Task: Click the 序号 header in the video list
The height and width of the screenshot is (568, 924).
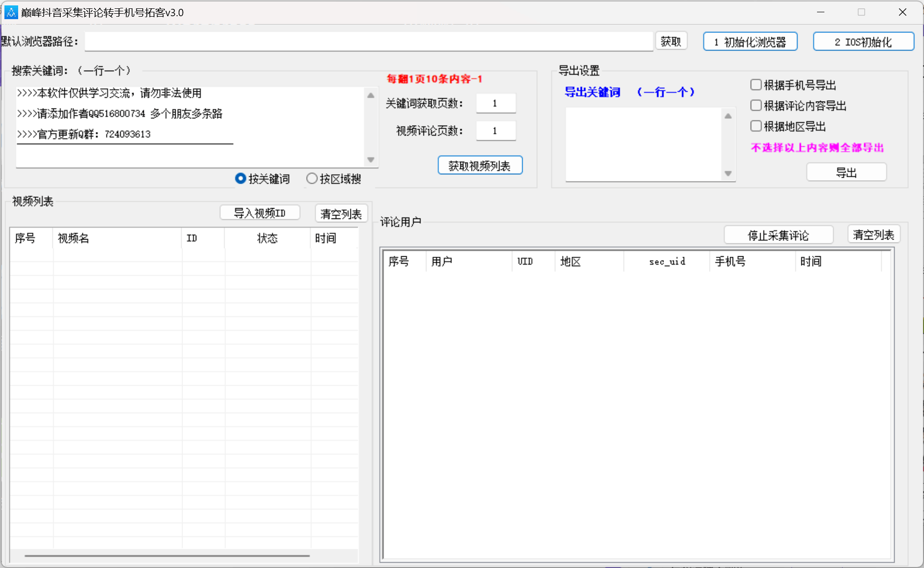Action: (31, 239)
